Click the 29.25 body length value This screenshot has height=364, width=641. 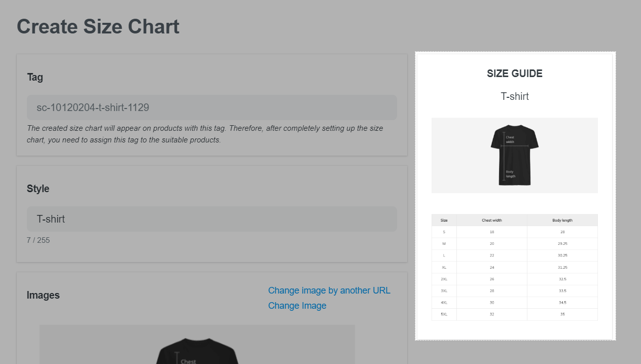coord(562,244)
